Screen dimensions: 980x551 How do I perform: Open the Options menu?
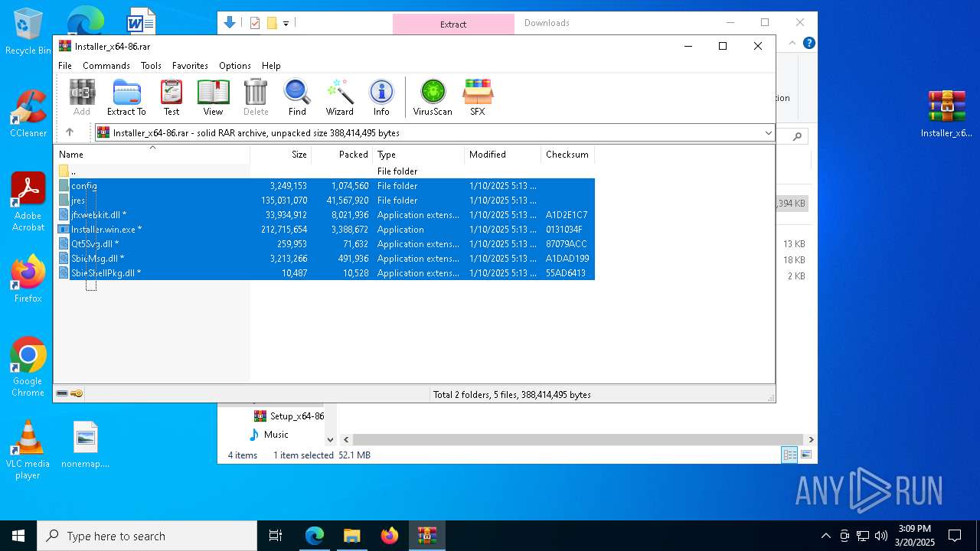235,66
